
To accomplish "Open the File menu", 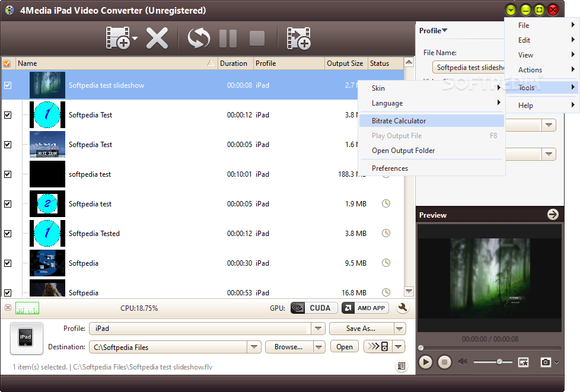I will click(x=541, y=25).
